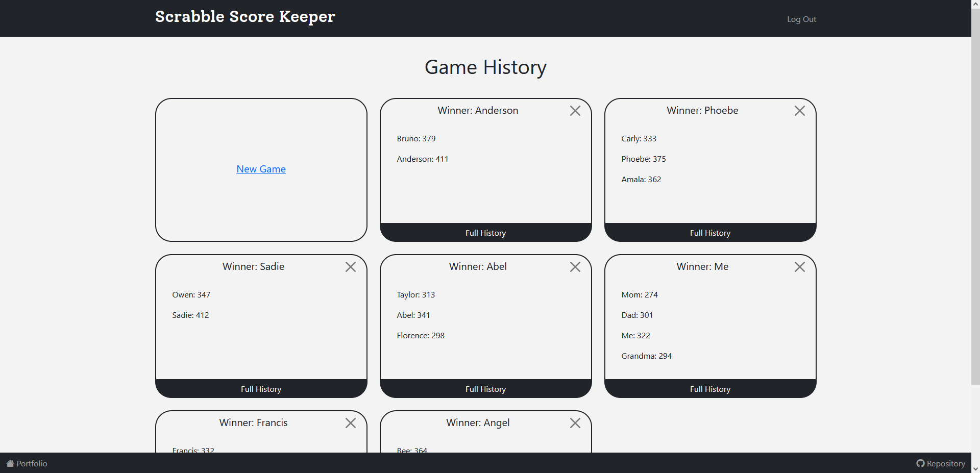Remove the Winner: Abel game card
The image size is (980, 473).
[575, 267]
